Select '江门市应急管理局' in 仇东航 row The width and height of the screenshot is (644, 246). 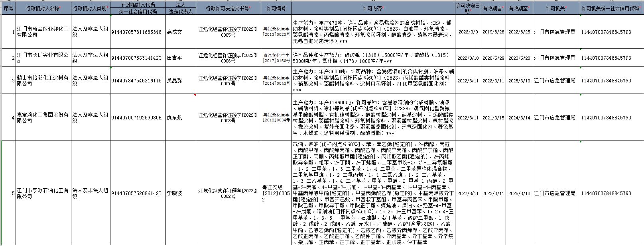(556, 117)
